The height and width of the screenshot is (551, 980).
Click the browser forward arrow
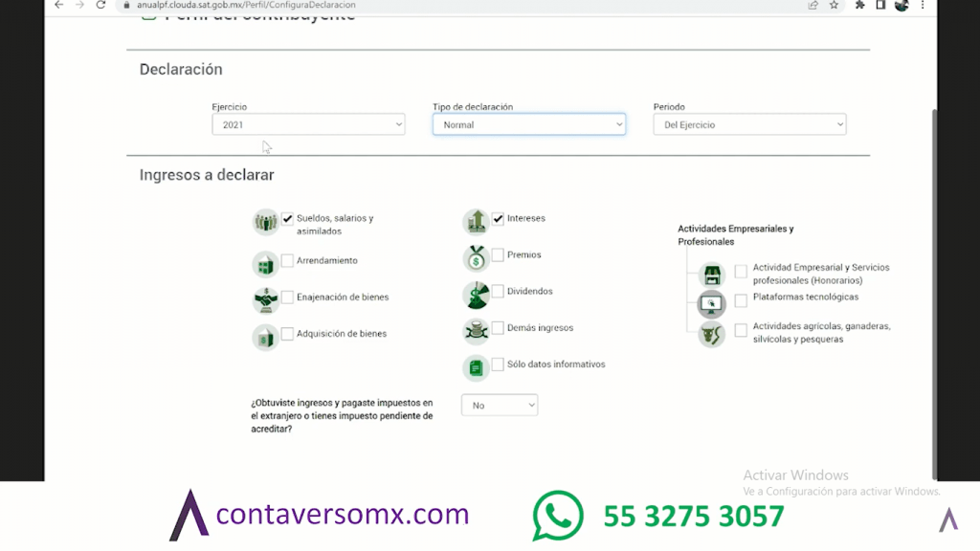click(79, 5)
